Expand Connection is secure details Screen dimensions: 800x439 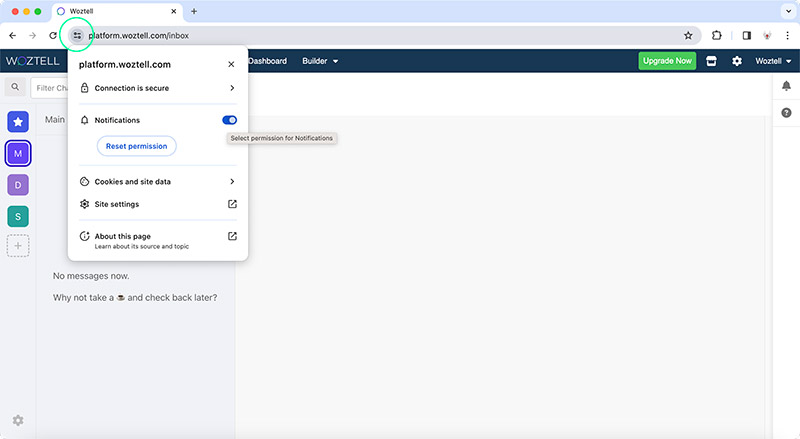pyautogui.click(x=158, y=88)
